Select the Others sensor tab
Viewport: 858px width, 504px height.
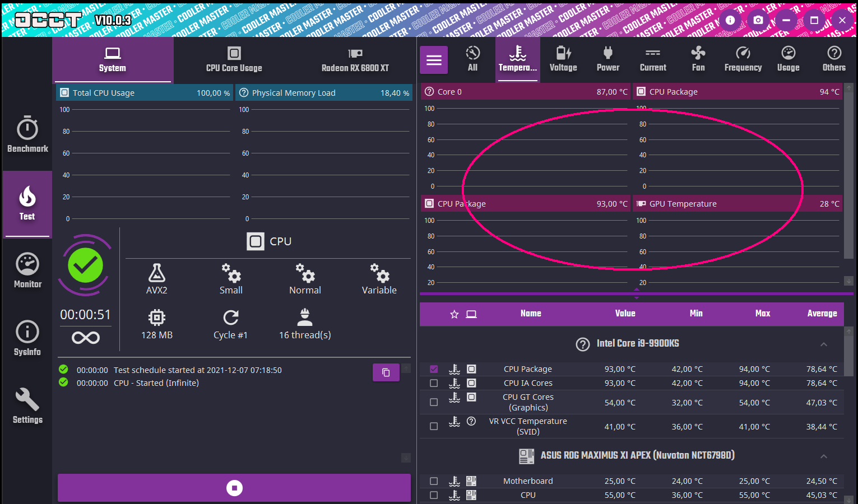click(x=834, y=59)
